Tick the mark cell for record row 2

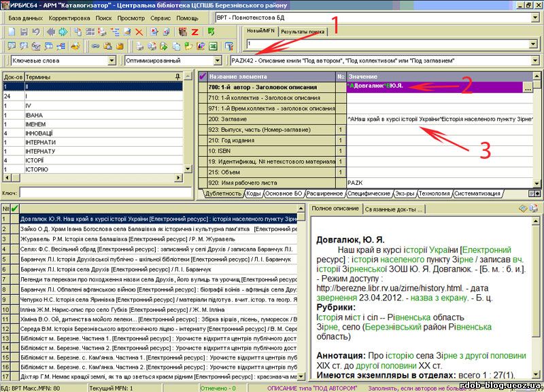click(x=14, y=229)
